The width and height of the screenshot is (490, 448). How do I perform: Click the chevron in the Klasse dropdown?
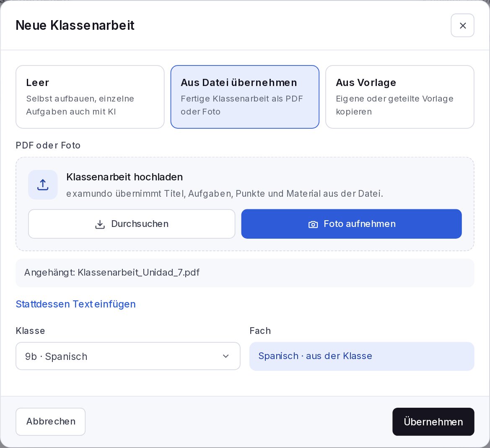point(226,356)
